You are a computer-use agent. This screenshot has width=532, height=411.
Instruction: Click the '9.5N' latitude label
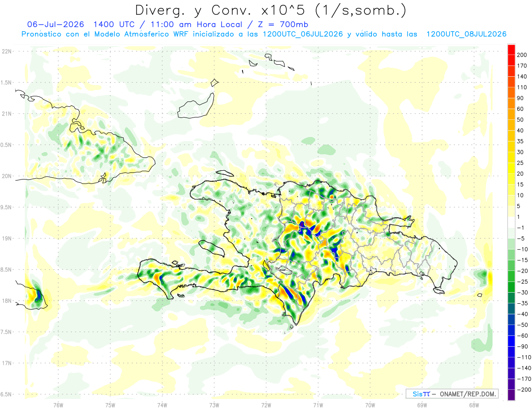(x=7, y=207)
